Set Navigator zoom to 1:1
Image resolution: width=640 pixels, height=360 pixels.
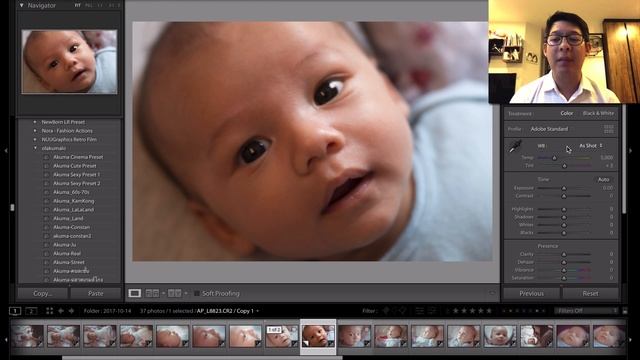(100, 6)
